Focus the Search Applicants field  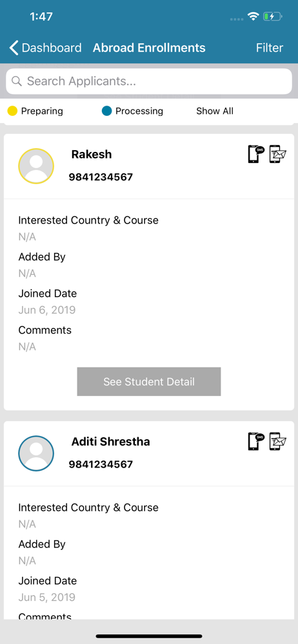149,81
